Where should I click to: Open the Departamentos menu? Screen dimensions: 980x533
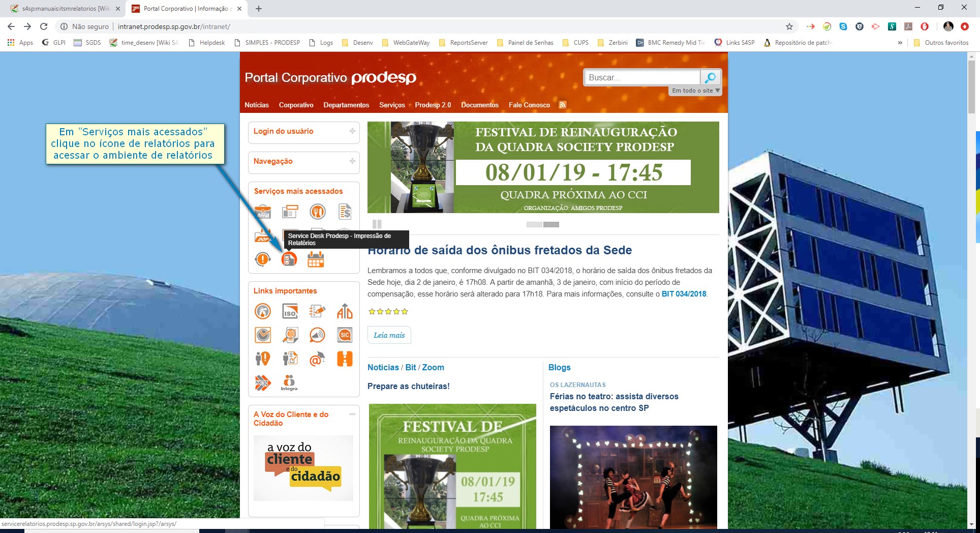point(346,105)
